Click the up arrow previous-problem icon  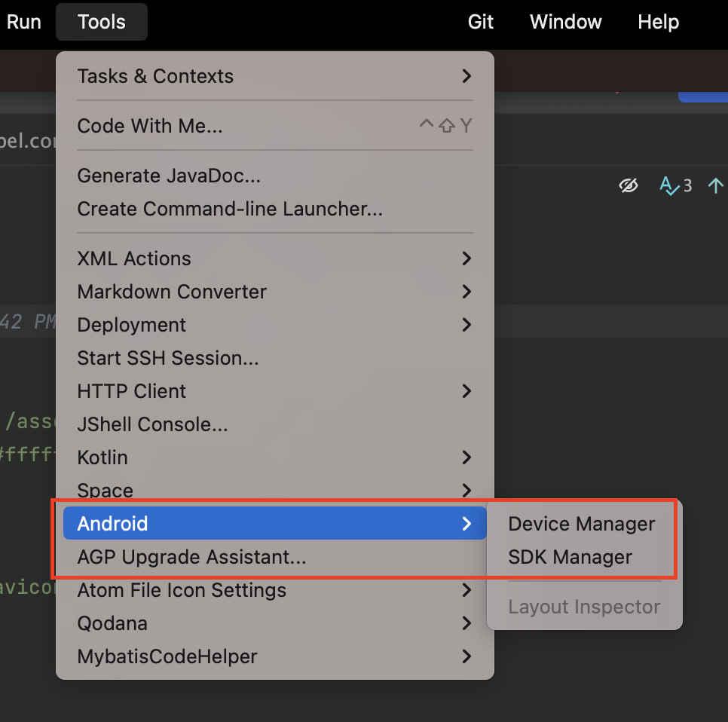[715, 185]
